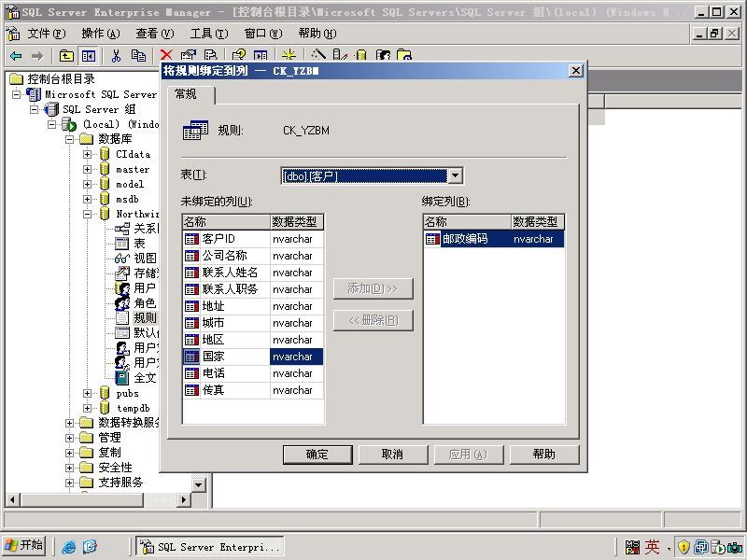Expand the master database node
747x560 pixels.
point(87,170)
